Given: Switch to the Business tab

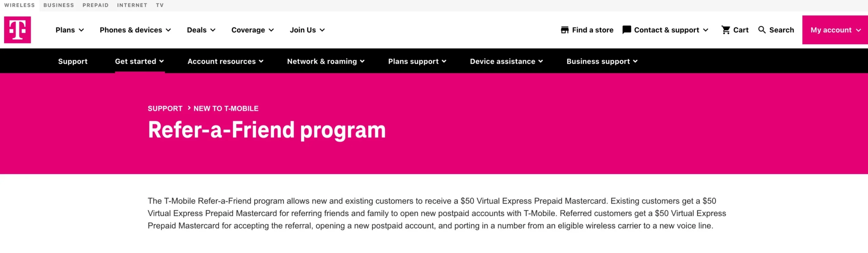Looking at the screenshot, I should click(x=59, y=5).
